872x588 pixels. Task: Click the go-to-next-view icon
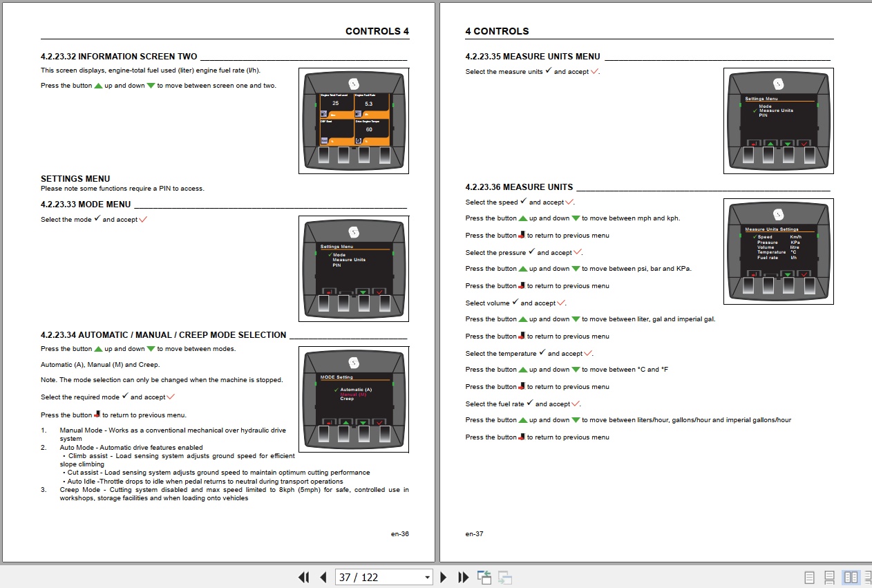(504, 577)
